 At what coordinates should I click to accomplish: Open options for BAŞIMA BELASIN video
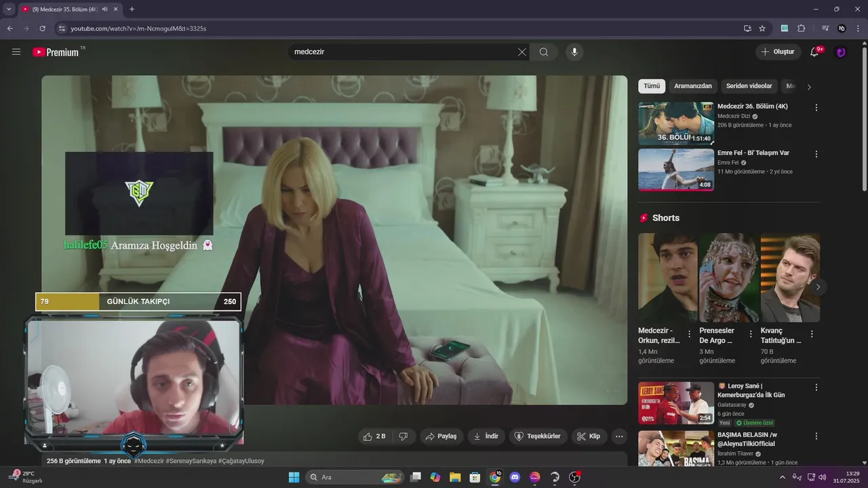(x=816, y=436)
